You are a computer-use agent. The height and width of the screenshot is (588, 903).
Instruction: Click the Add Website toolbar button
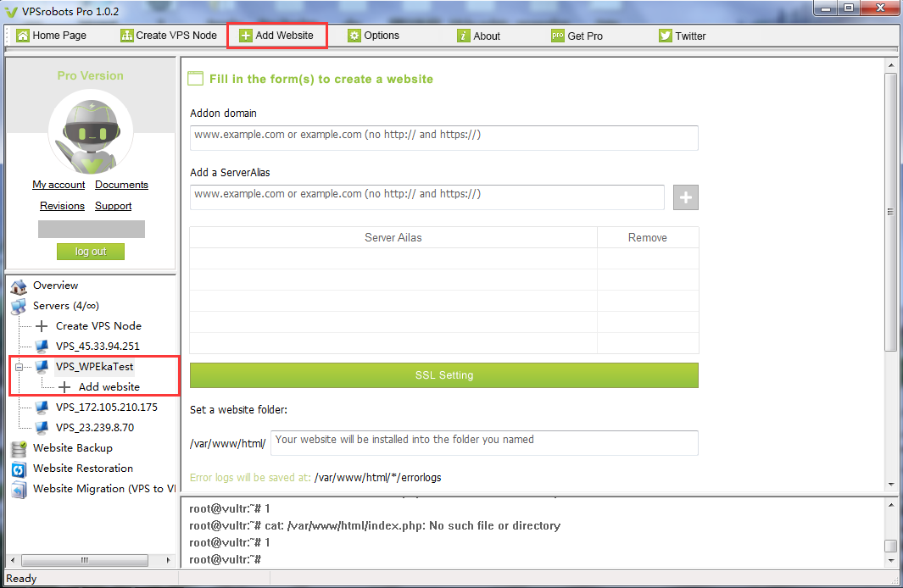[x=276, y=36]
